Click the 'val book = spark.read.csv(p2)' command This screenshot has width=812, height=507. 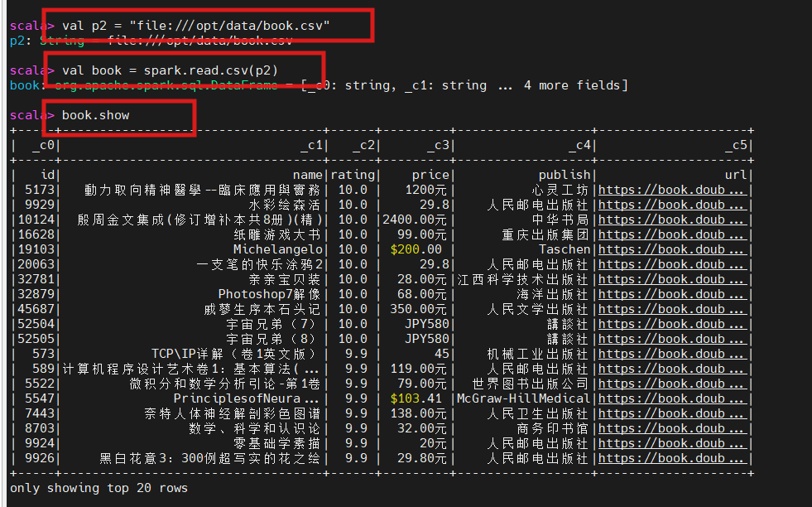click(170, 70)
